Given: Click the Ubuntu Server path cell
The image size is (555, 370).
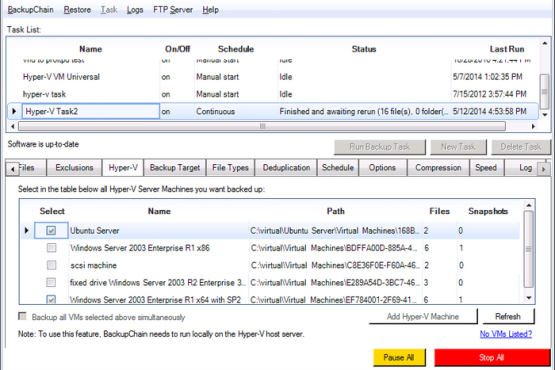Looking at the screenshot, I should 335,230.
